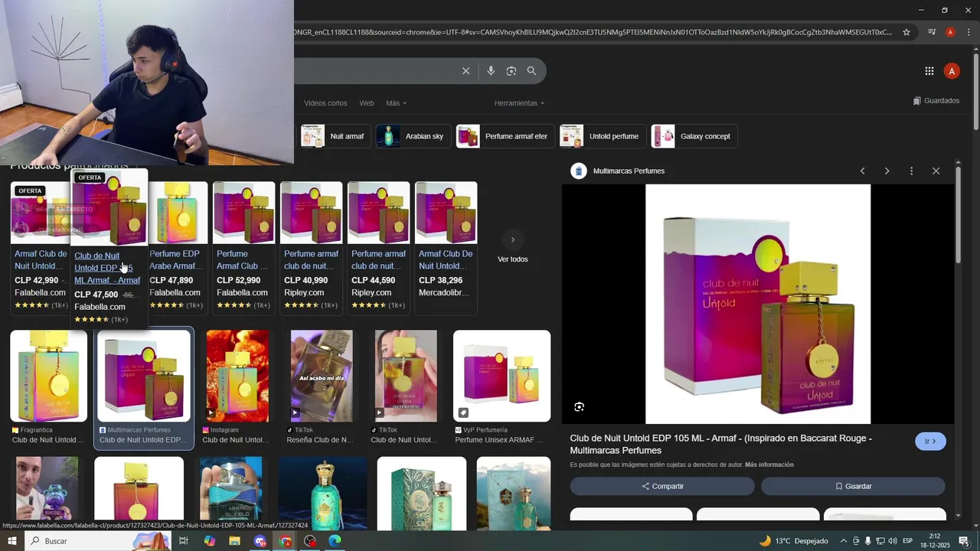
Task: Open Chrome from taskbar
Action: click(286, 541)
